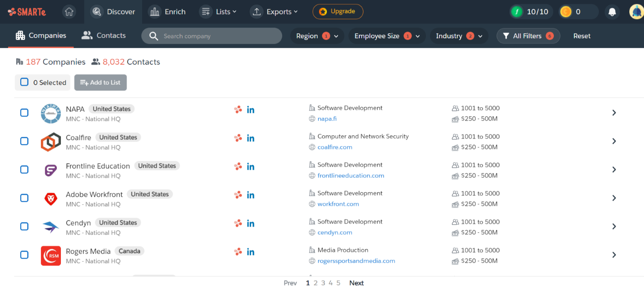Expand the Region filter dropdown
The image size is (644, 292).
click(x=317, y=36)
